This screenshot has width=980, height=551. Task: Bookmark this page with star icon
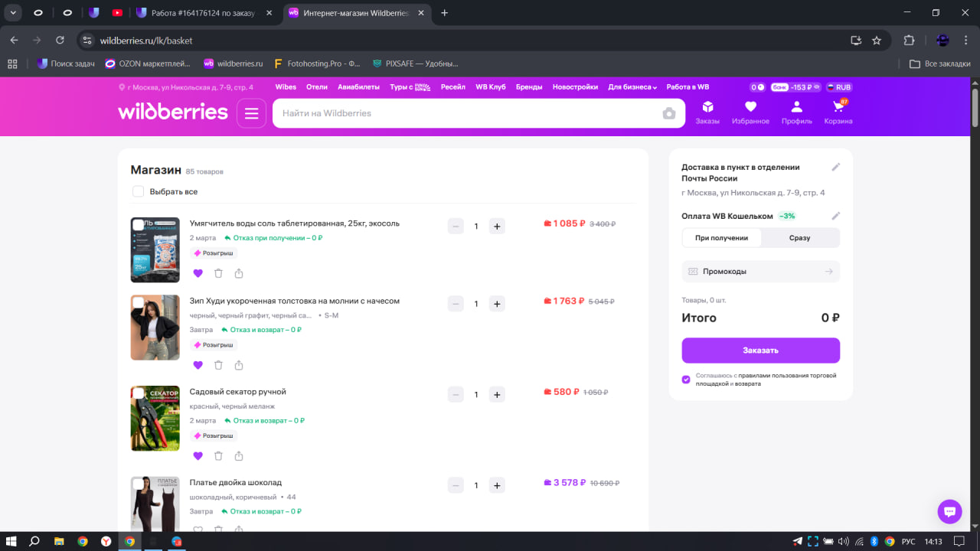[x=877, y=41]
